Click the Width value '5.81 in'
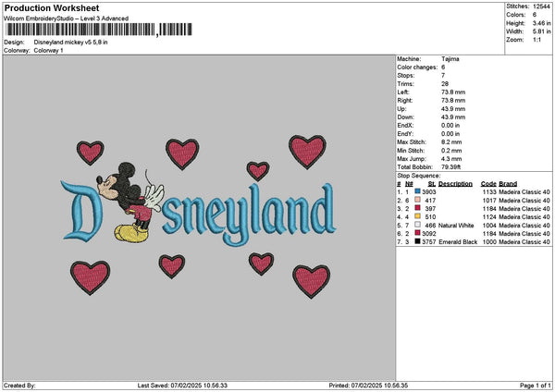Viewport: 555px width, 392px height. [541, 31]
